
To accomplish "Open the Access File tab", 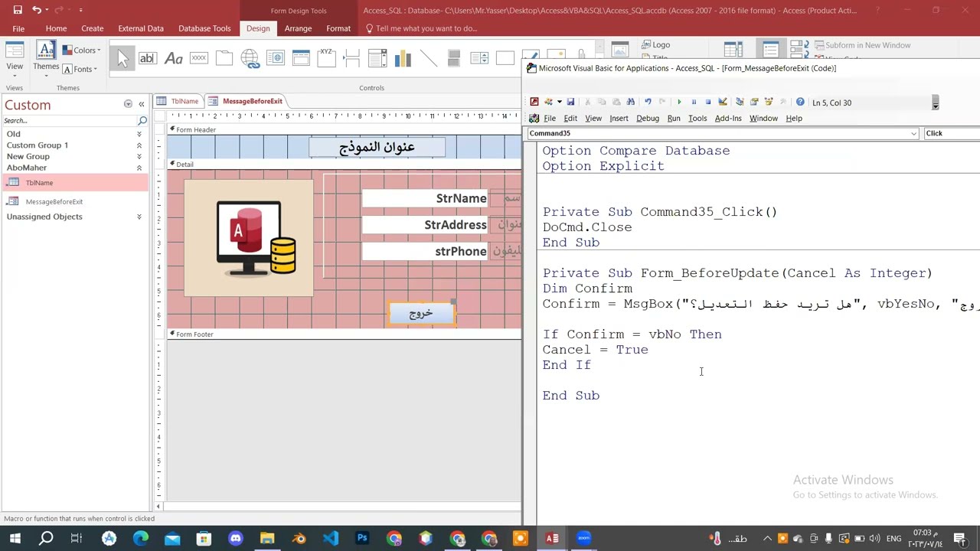I will tap(18, 28).
